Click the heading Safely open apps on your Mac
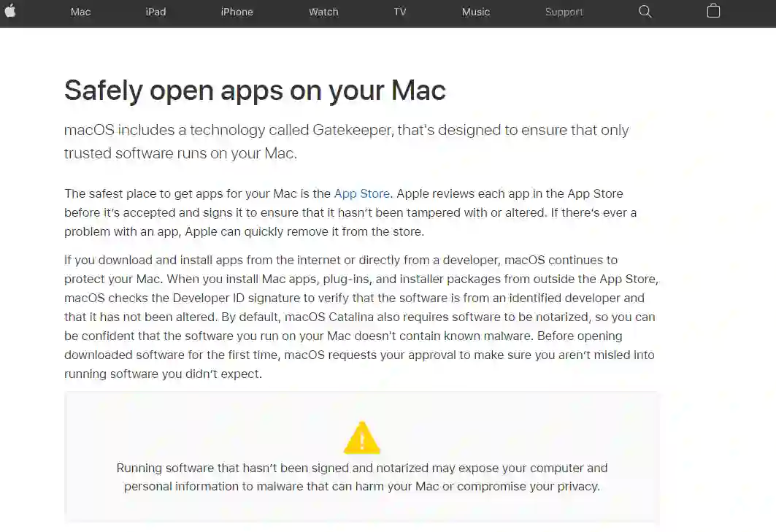776x532 pixels. point(255,90)
